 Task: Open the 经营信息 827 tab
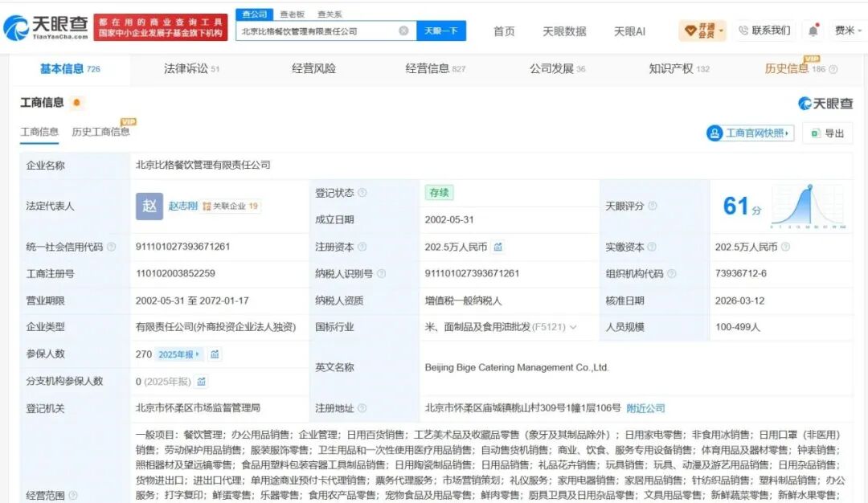(x=435, y=68)
